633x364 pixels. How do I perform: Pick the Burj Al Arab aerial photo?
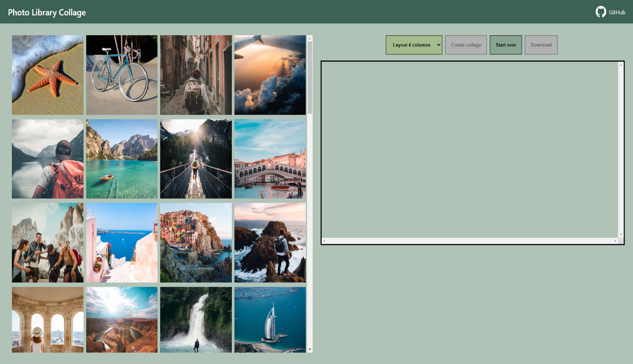coord(270,320)
